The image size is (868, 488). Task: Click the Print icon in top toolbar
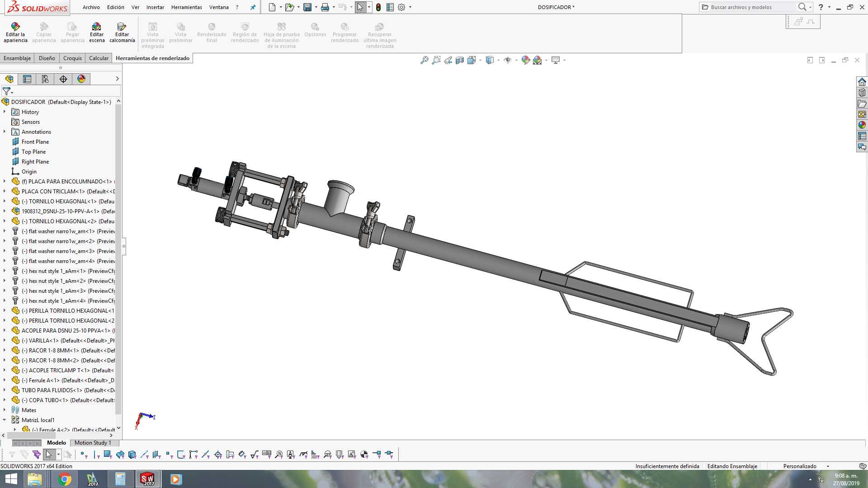[x=325, y=7]
